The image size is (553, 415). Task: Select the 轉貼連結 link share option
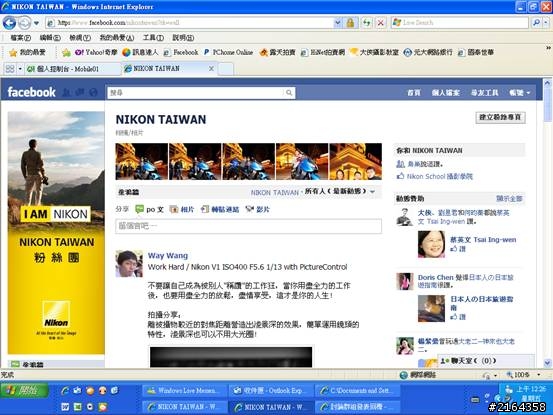pos(220,209)
